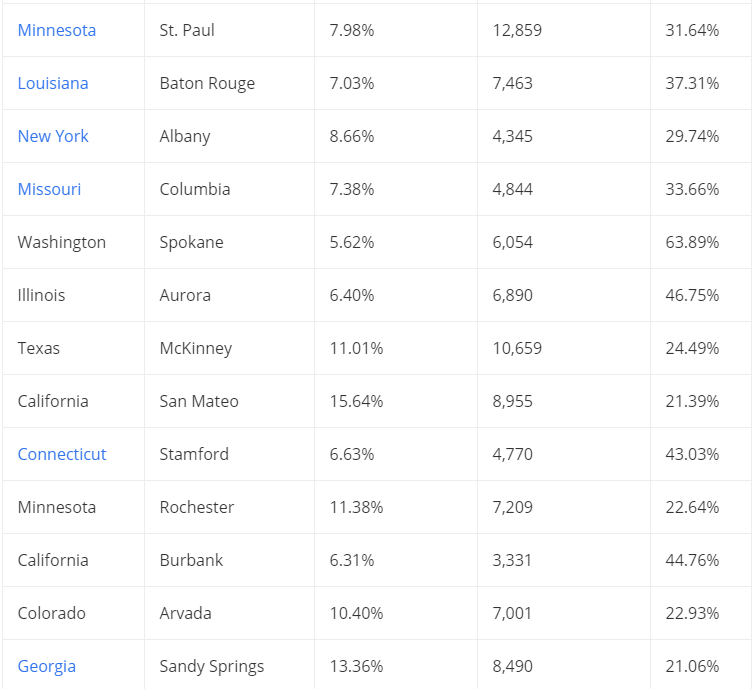Click the 15.64% value for San Mateo
The image size is (754, 689).
click(356, 401)
